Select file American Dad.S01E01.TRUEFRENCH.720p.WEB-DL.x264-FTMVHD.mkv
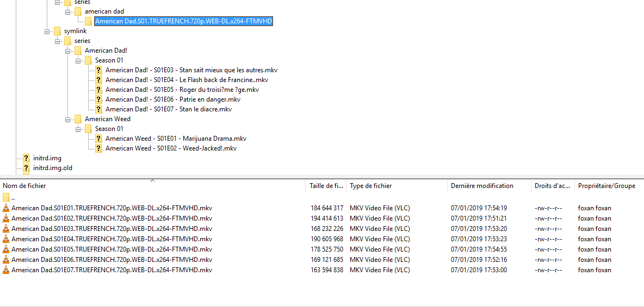 (112, 208)
